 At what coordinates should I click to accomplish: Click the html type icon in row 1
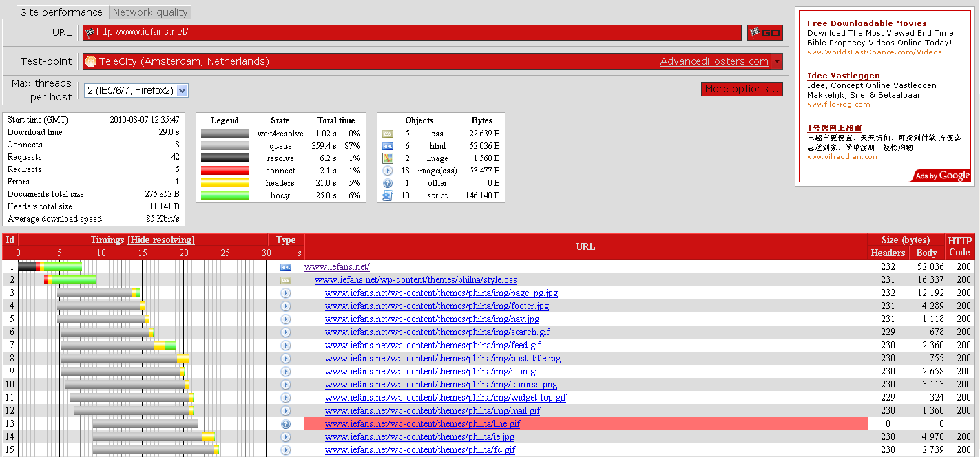[x=286, y=267]
